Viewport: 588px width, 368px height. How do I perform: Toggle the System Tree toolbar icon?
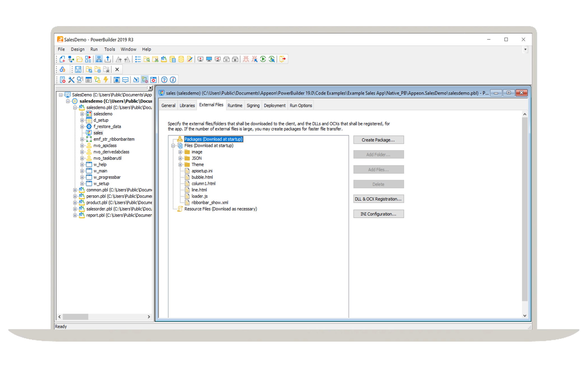coord(99,59)
